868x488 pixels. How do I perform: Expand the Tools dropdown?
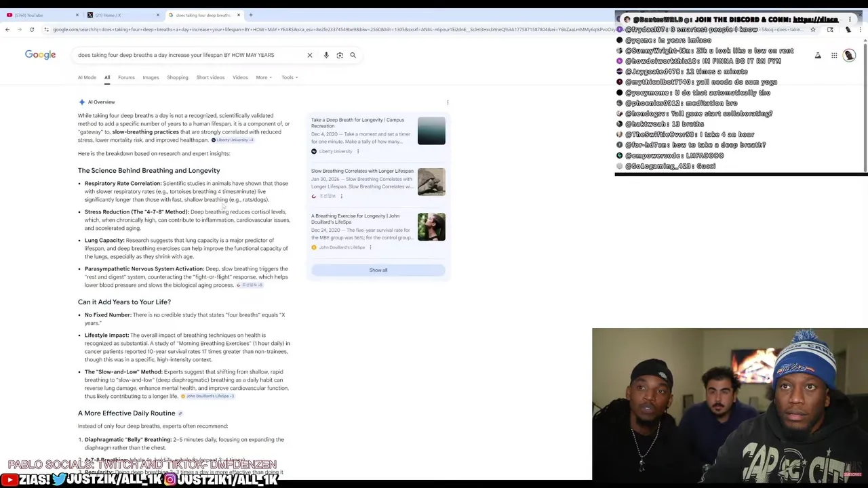pos(290,77)
